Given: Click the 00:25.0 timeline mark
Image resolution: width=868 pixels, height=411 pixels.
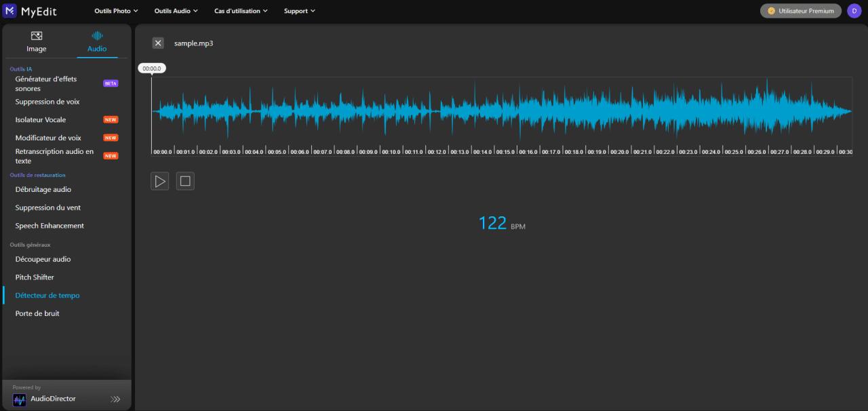Looking at the screenshot, I should (734, 152).
